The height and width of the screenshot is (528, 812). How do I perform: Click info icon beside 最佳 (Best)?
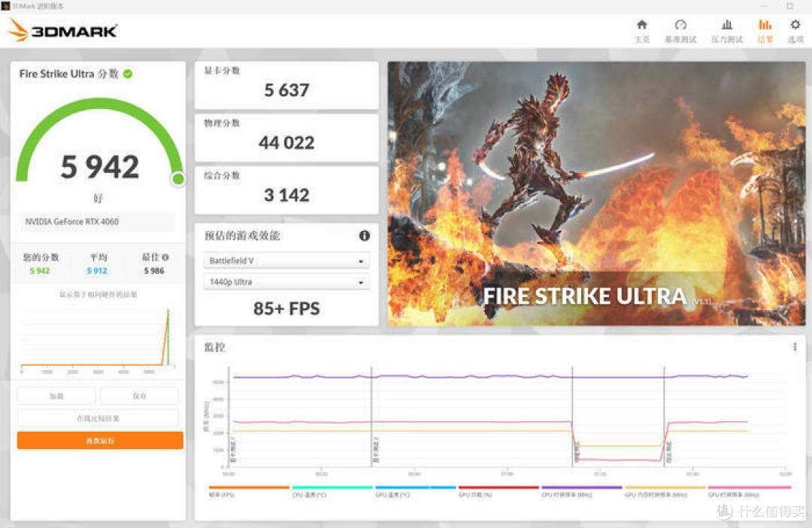point(165,257)
